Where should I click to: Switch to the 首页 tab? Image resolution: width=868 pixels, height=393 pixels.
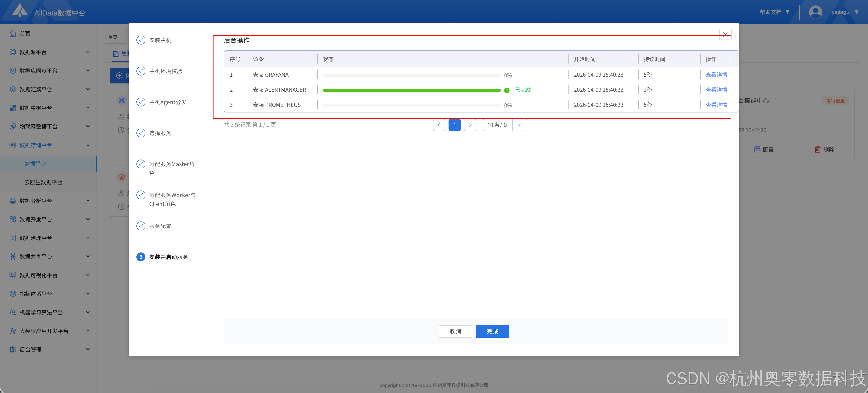click(x=113, y=37)
